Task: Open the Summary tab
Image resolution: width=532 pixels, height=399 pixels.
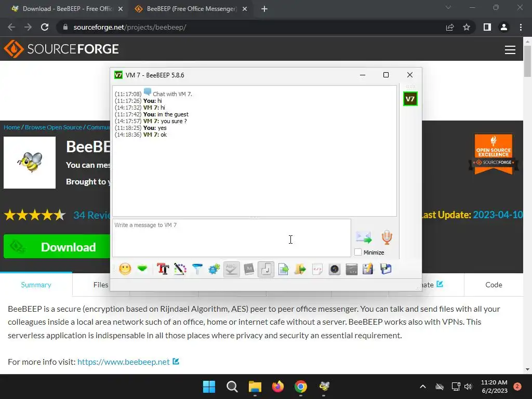Action: tap(36, 285)
